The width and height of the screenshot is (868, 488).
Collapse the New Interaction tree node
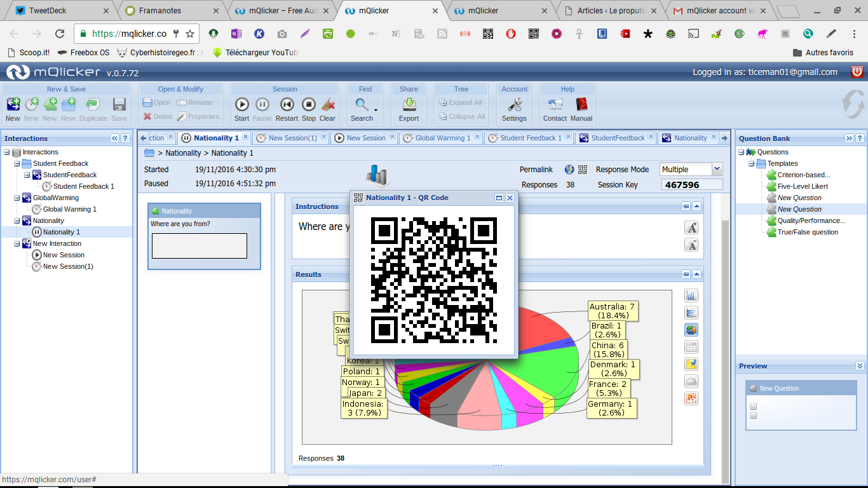(17, 244)
